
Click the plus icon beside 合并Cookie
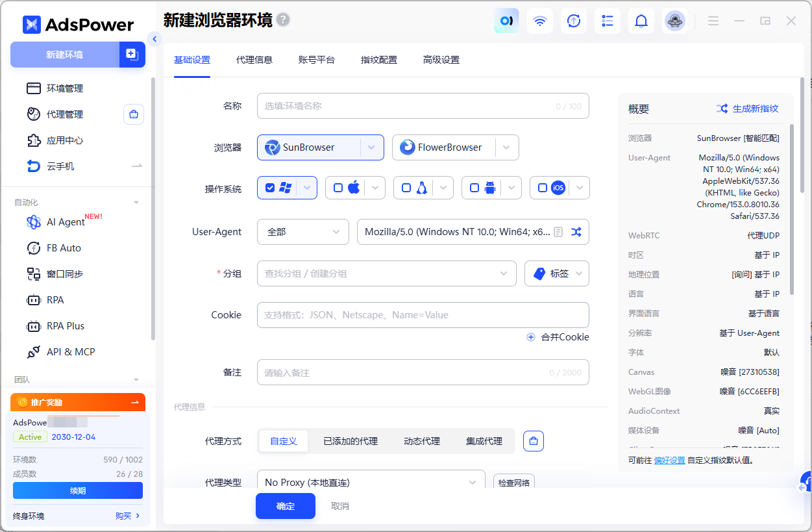click(x=531, y=337)
